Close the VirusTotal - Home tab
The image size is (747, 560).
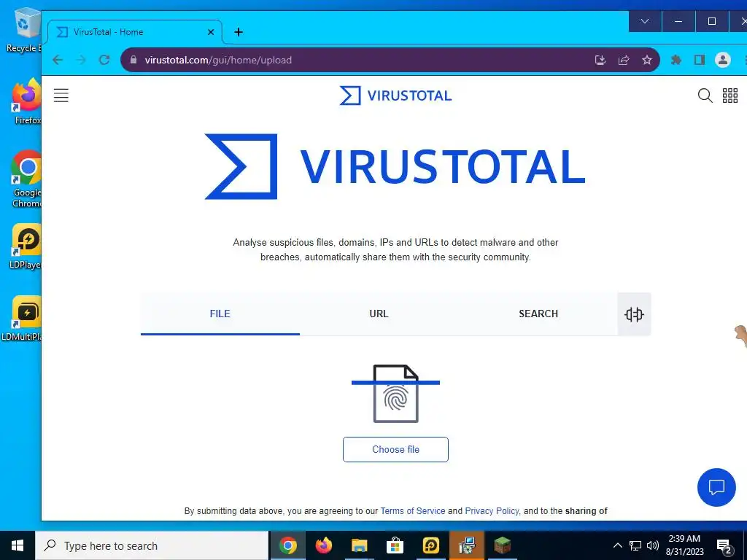tap(211, 32)
